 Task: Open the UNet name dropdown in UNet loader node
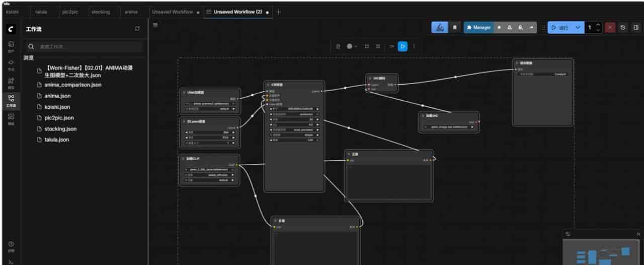[210, 103]
